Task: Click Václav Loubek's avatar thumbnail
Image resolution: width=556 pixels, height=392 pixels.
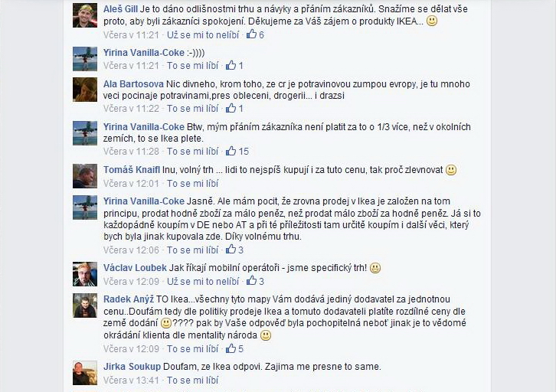Action: point(85,274)
